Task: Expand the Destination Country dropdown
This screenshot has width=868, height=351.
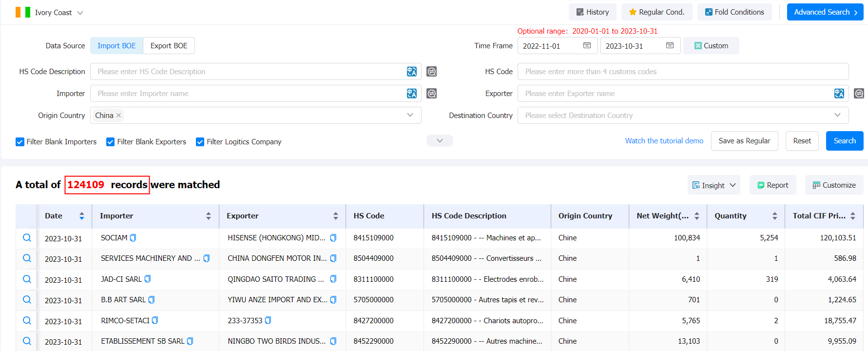Action: (x=683, y=116)
